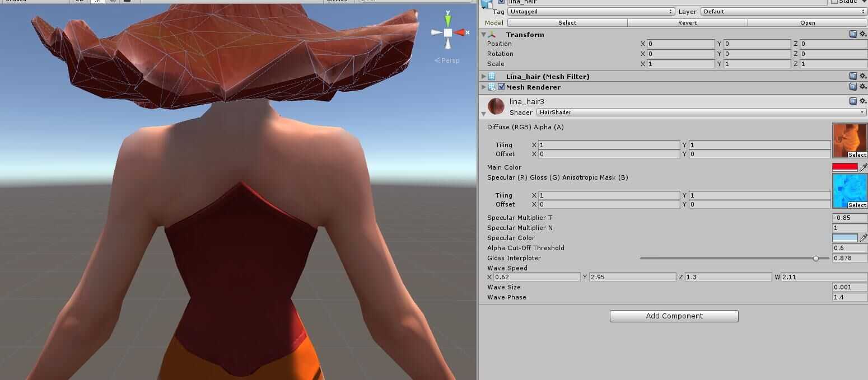Screen dimensions: 868x380
Task: Click the center cube of the scene gizmo
Action: (448, 32)
